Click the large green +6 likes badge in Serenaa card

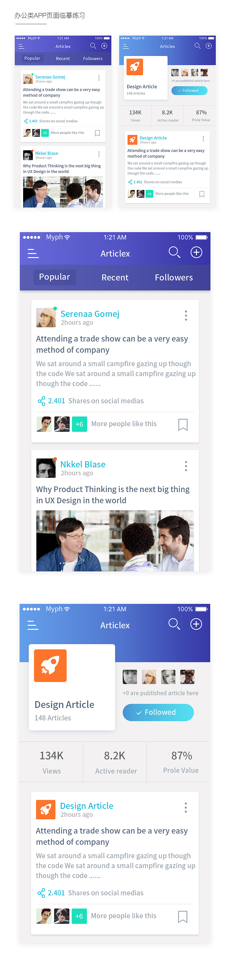coord(79,424)
